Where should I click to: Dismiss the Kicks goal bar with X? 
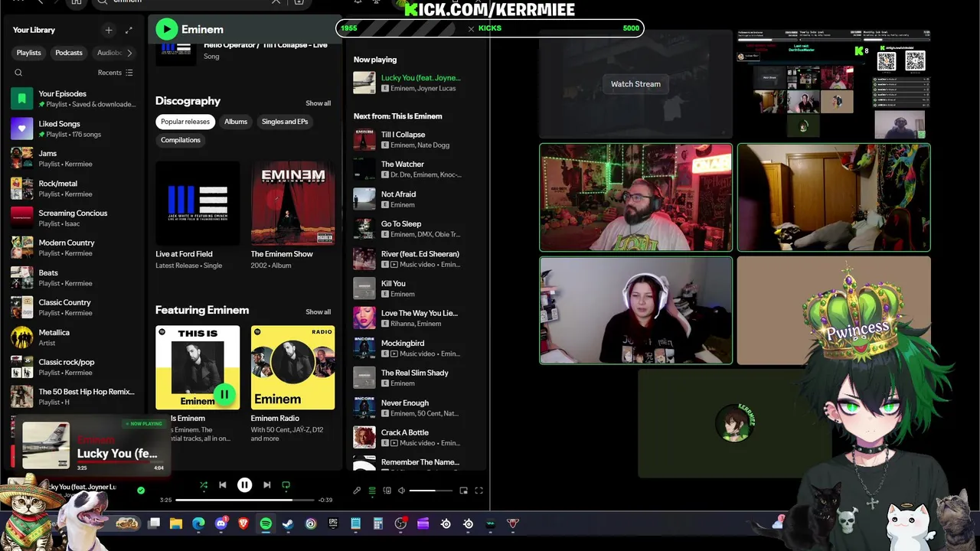click(471, 28)
